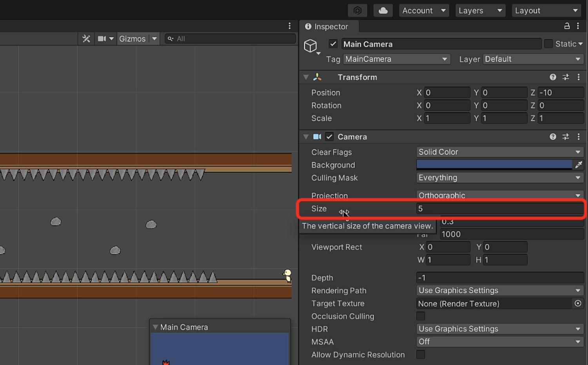Click Scene camera settings icon
588x365 pixels.
pos(102,38)
